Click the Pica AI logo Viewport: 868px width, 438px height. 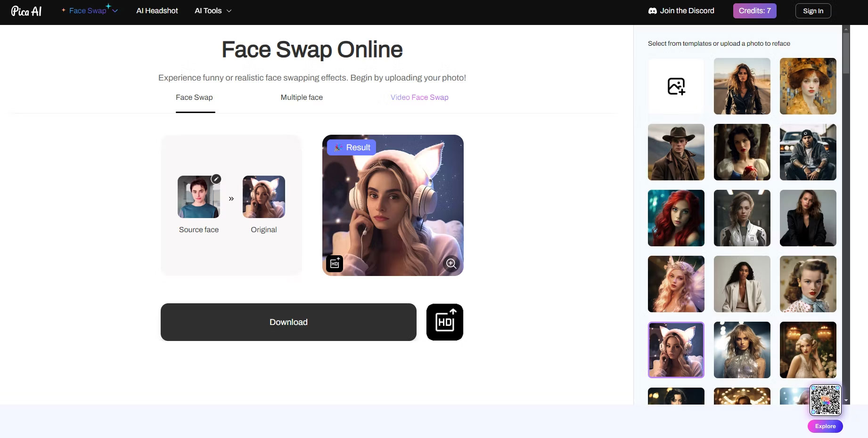26,11
